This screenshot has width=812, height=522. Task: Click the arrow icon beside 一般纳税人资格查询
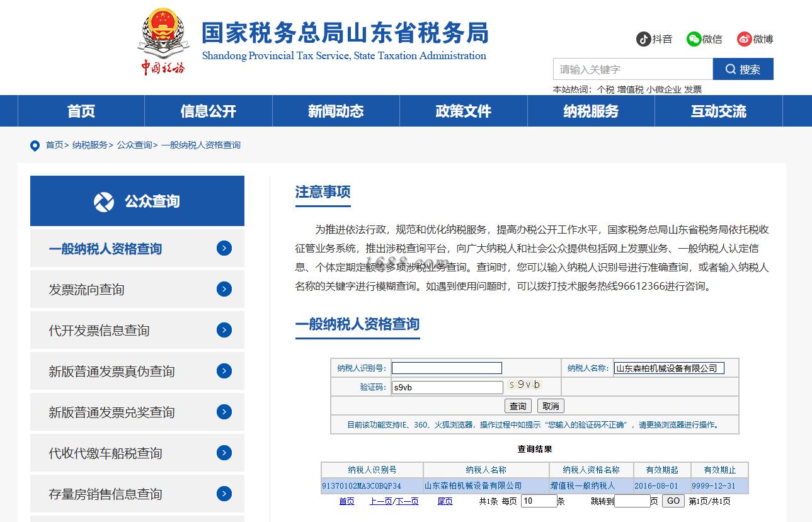click(x=224, y=248)
